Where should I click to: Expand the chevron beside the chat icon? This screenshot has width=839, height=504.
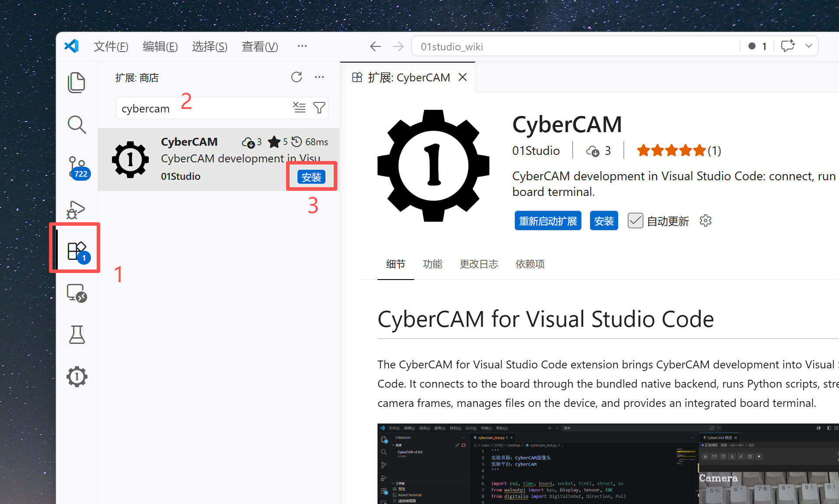(808, 46)
